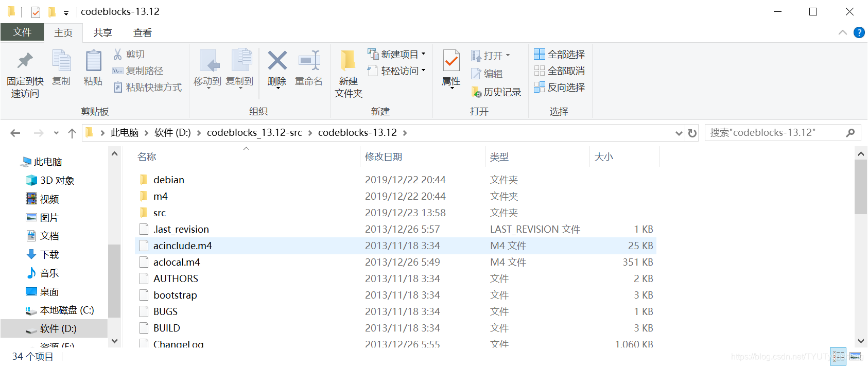Image resolution: width=868 pixels, height=366 pixels.
Task: Click Invert selection (反向选择)
Action: (560, 87)
